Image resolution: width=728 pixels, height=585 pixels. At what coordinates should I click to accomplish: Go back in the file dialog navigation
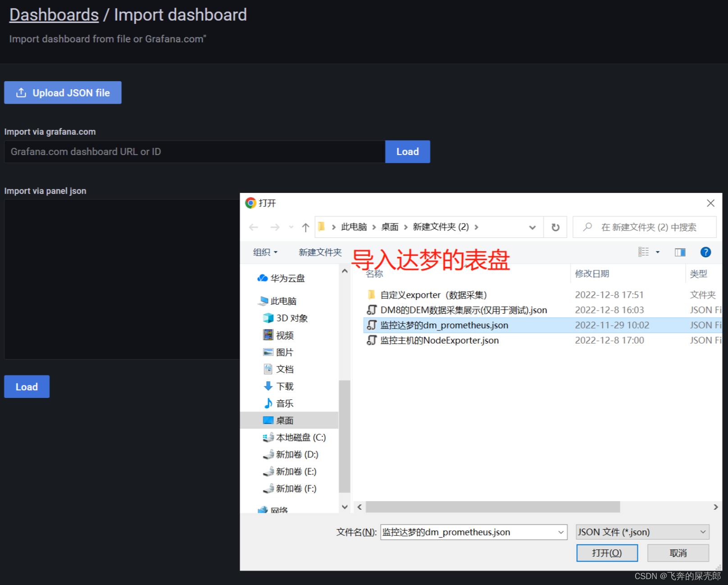(254, 227)
